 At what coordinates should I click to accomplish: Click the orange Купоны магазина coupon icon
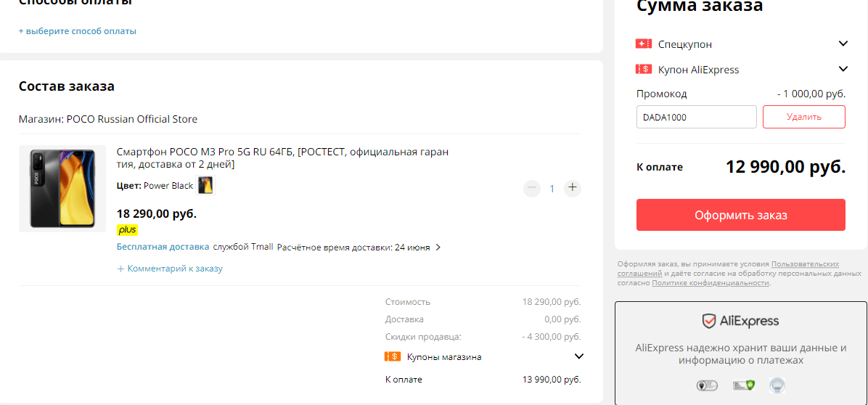coord(392,356)
